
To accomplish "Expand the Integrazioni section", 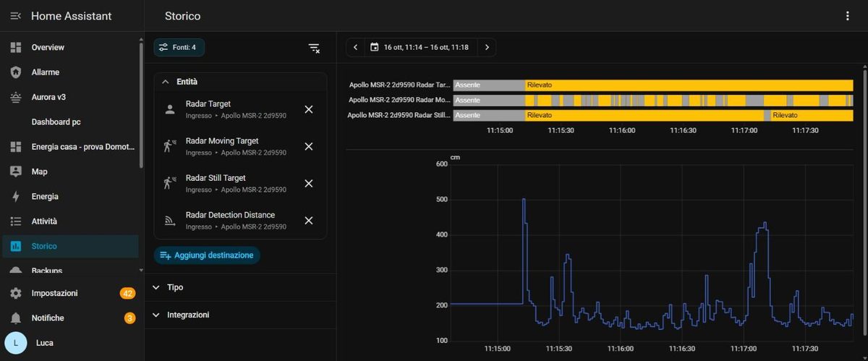I will click(240, 315).
